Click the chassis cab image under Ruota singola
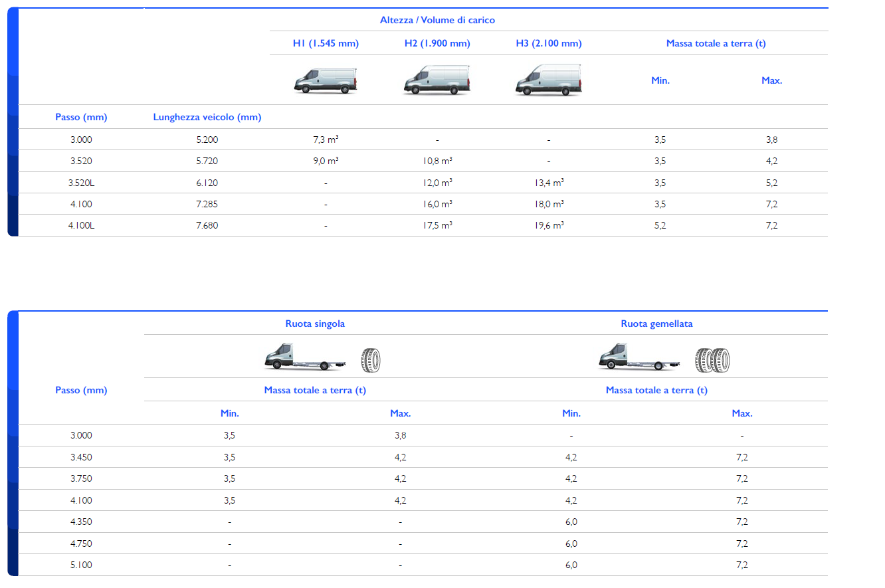The image size is (885, 588). (x=306, y=357)
